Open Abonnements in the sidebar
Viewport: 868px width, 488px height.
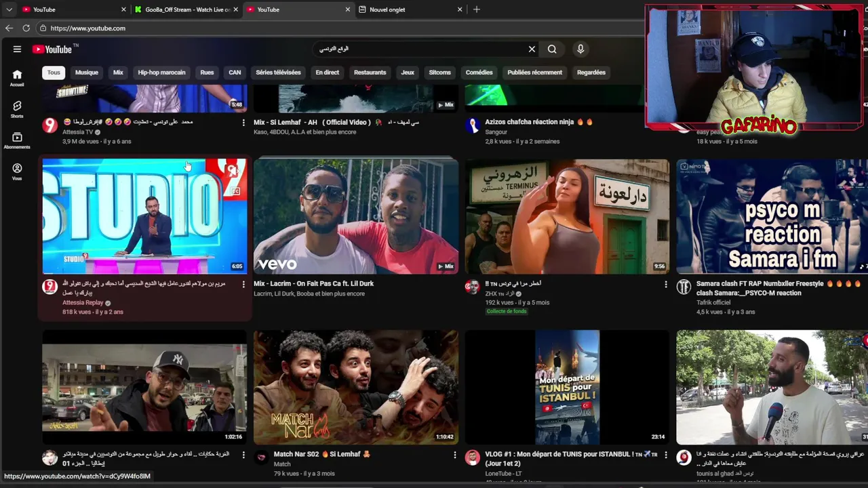pos(17,140)
